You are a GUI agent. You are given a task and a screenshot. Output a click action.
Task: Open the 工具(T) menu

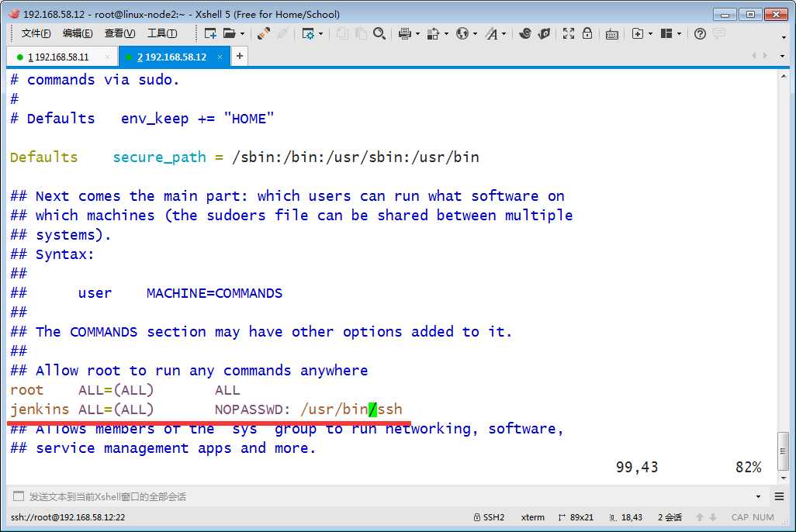162,33
